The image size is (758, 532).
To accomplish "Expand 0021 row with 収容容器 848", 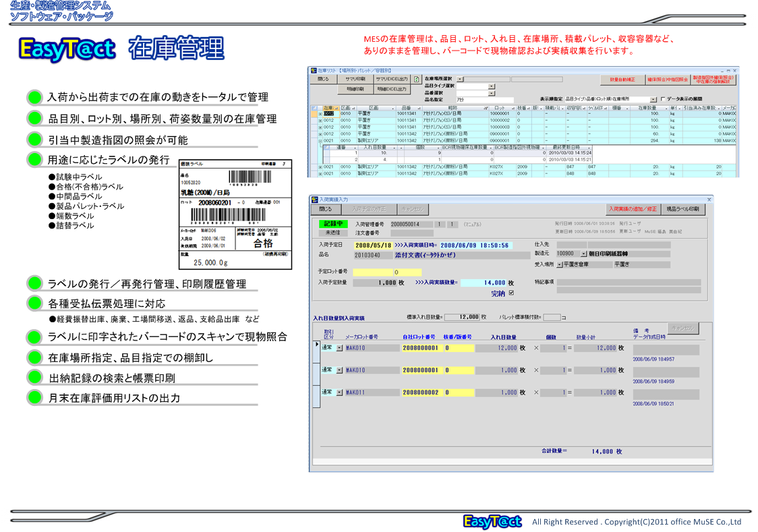I will click(320, 173).
